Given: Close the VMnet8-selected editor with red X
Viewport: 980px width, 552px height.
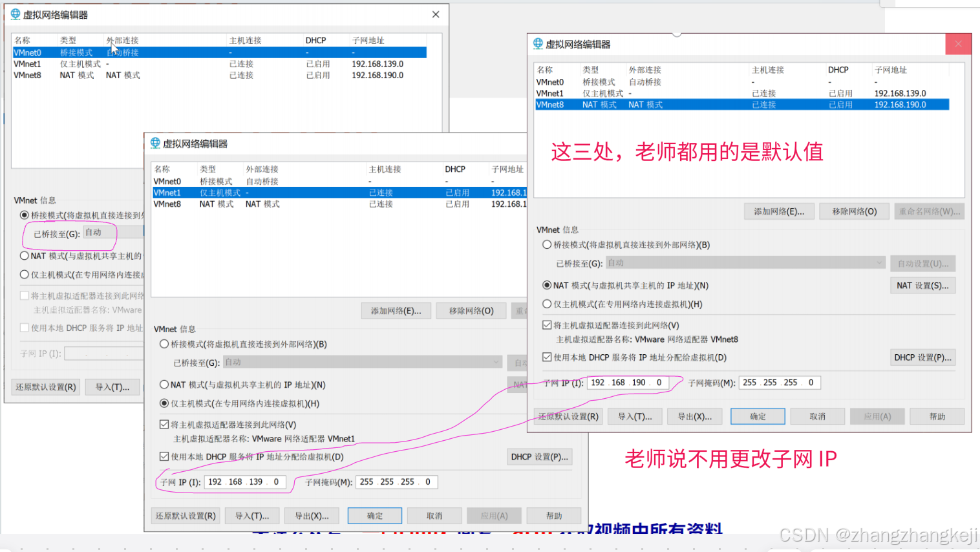Looking at the screenshot, I should pos(958,44).
